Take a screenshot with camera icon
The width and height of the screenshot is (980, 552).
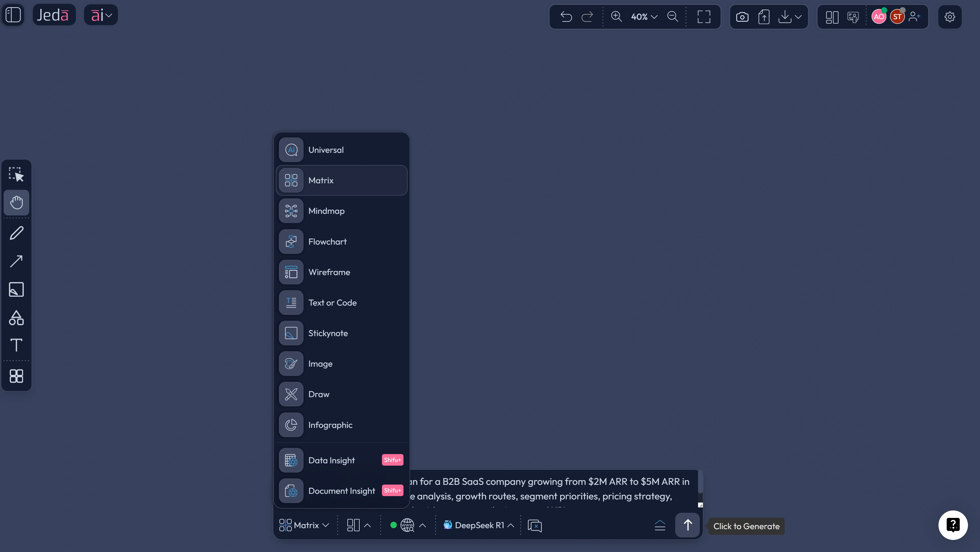point(742,17)
